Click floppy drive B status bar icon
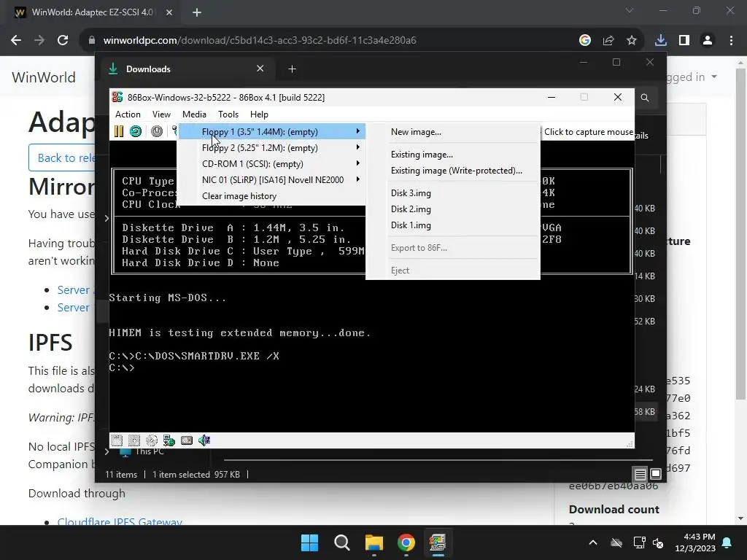 click(134, 440)
